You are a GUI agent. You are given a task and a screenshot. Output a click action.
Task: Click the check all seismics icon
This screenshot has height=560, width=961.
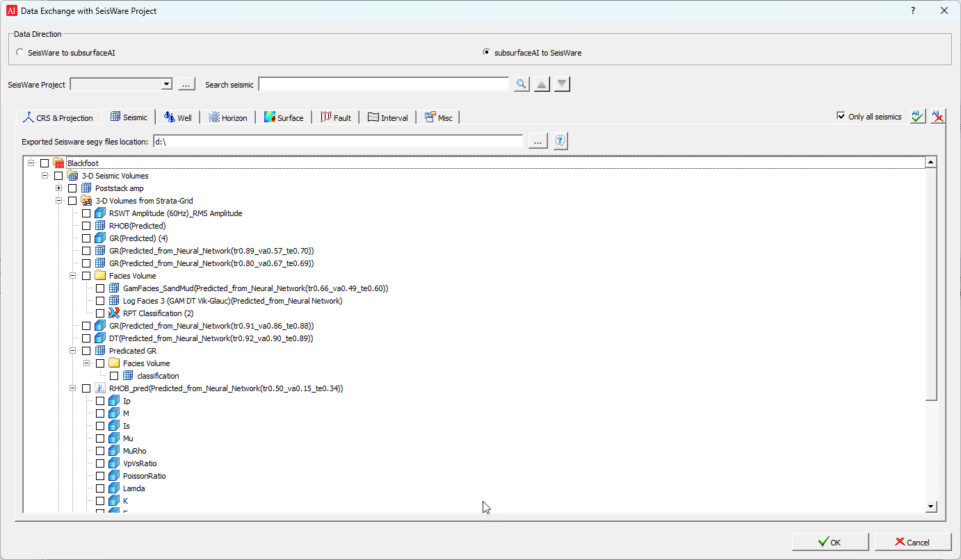pyautogui.click(x=918, y=116)
